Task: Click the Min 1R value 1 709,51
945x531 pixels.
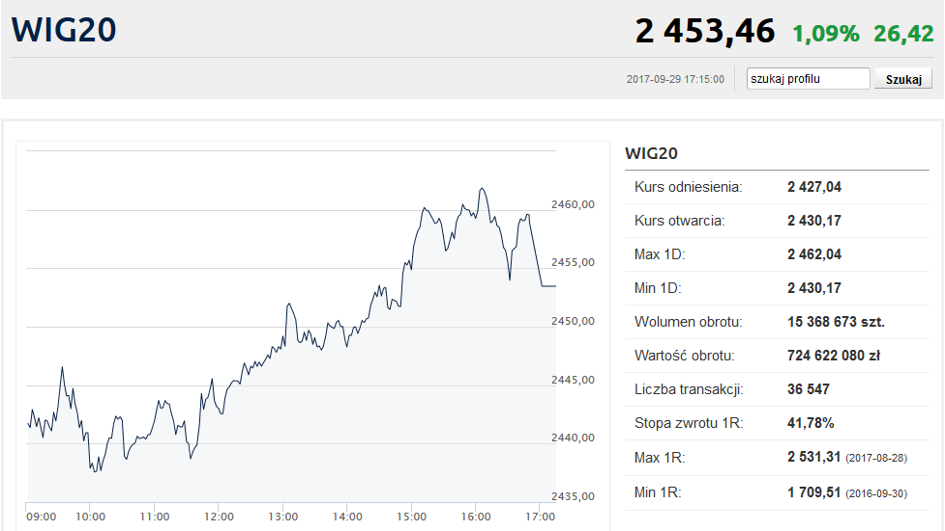Action: pyautogui.click(x=814, y=491)
